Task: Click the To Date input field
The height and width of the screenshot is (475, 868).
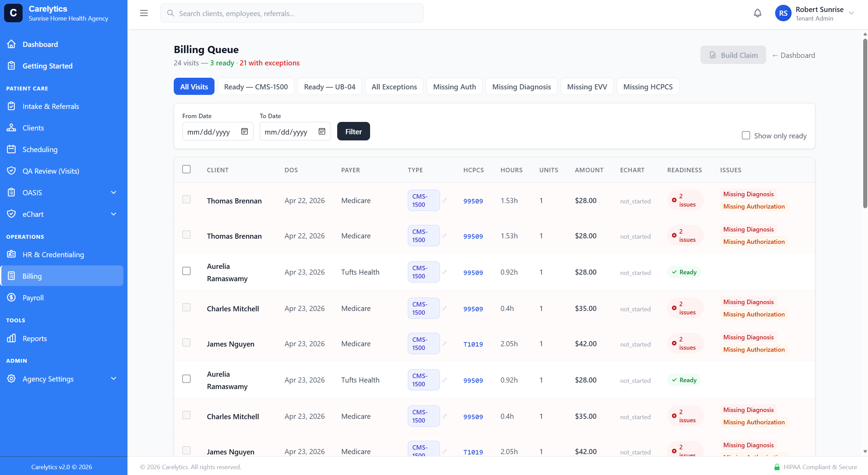Action: tap(295, 132)
